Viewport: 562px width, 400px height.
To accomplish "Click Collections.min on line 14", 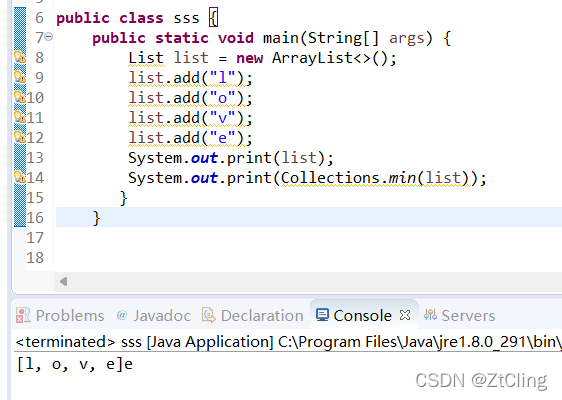I will click(348, 178).
